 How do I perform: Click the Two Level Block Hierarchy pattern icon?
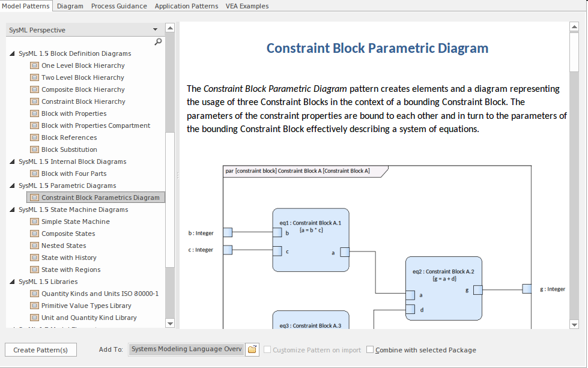click(x=34, y=77)
